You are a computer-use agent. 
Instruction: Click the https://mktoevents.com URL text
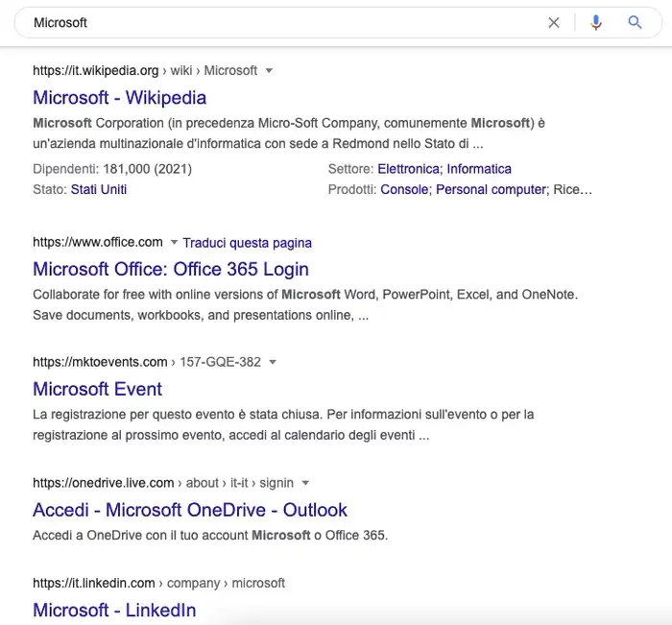(x=100, y=362)
